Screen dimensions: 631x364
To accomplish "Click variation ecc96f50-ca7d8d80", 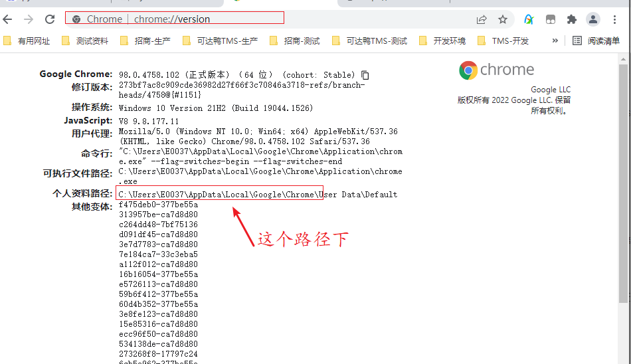I will click(x=158, y=334).
